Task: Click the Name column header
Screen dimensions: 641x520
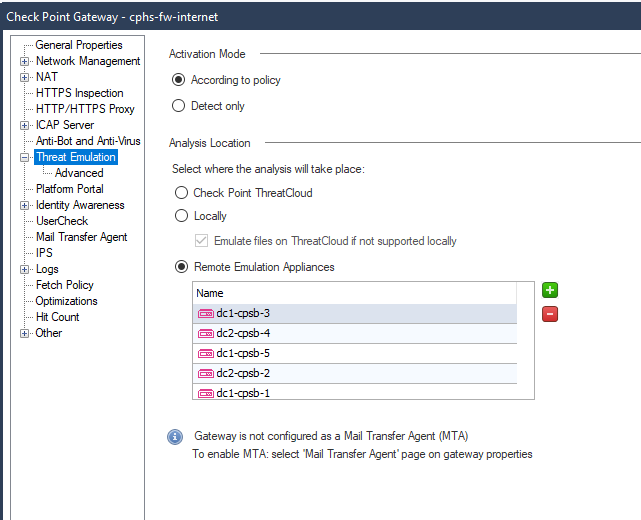Action: 355,293
